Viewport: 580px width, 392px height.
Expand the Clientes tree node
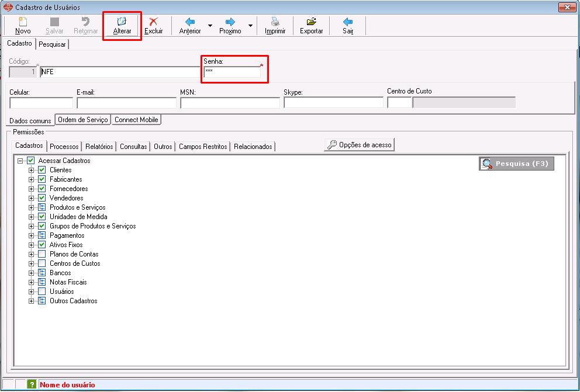pyautogui.click(x=31, y=170)
